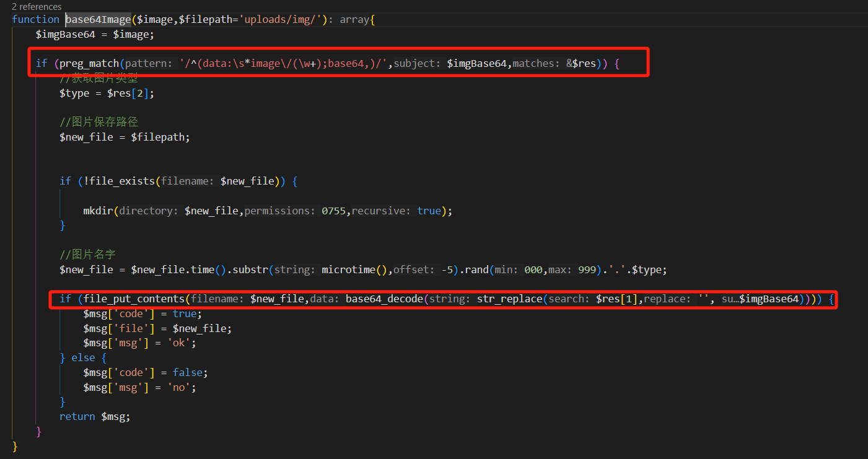Click the array return type
Image resolution: width=868 pixels, height=459 pixels.
(x=354, y=19)
